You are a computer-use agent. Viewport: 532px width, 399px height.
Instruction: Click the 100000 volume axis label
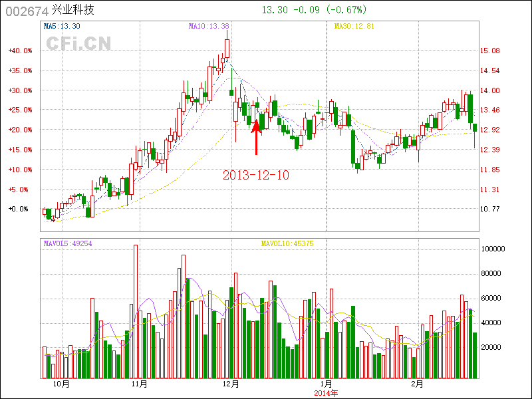point(495,249)
